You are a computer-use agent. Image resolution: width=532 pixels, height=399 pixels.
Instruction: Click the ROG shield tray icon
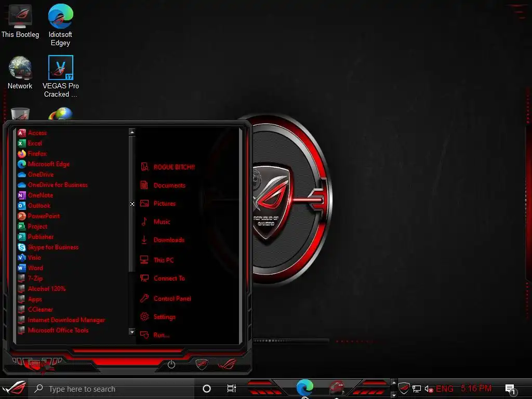[x=404, y=388]
